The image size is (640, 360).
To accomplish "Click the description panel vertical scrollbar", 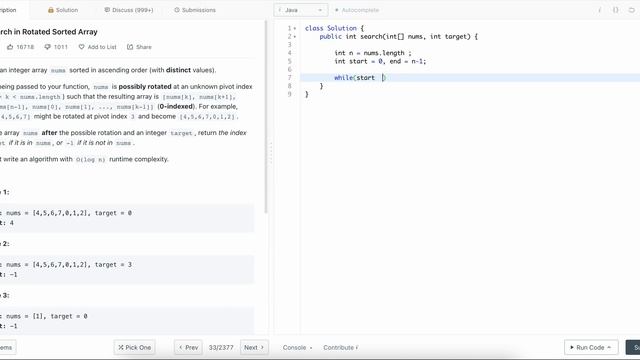I will pos(266,117).
